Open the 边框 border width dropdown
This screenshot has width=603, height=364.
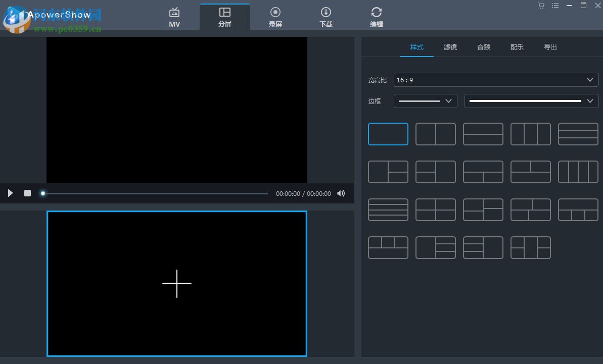point(425,101)
